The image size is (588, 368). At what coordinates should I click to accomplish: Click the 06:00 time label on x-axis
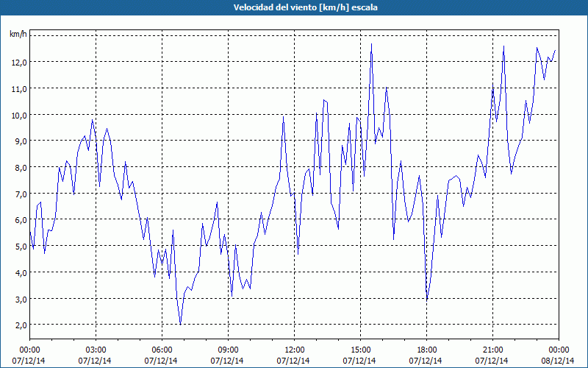pos(162,350)
